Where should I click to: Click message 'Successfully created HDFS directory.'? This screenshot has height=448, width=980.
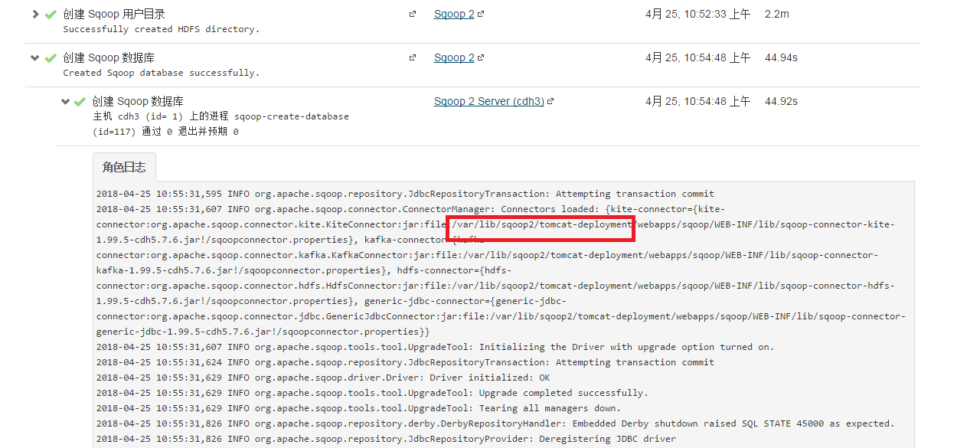point(162,29)
